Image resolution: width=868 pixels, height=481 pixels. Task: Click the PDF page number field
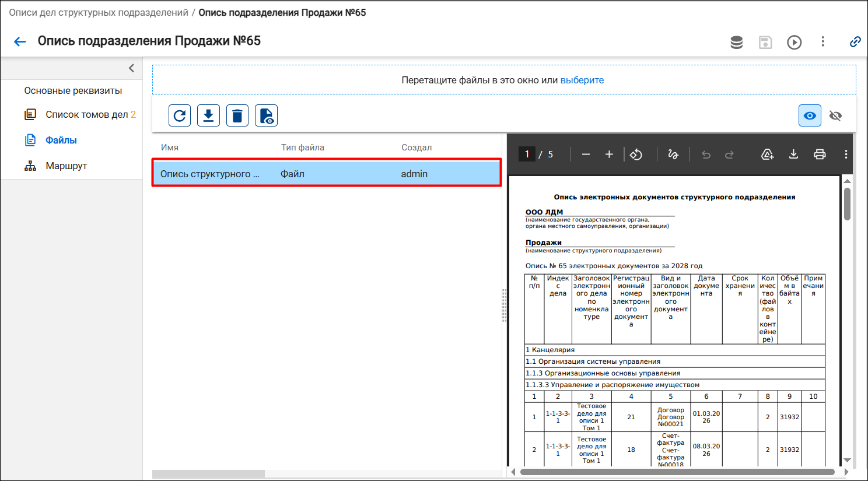tap(527, 154)
